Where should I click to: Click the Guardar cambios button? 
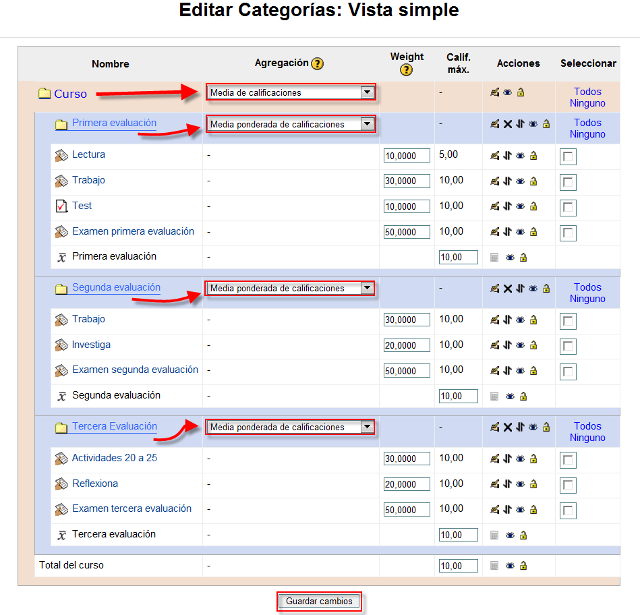tap(318, 602)
